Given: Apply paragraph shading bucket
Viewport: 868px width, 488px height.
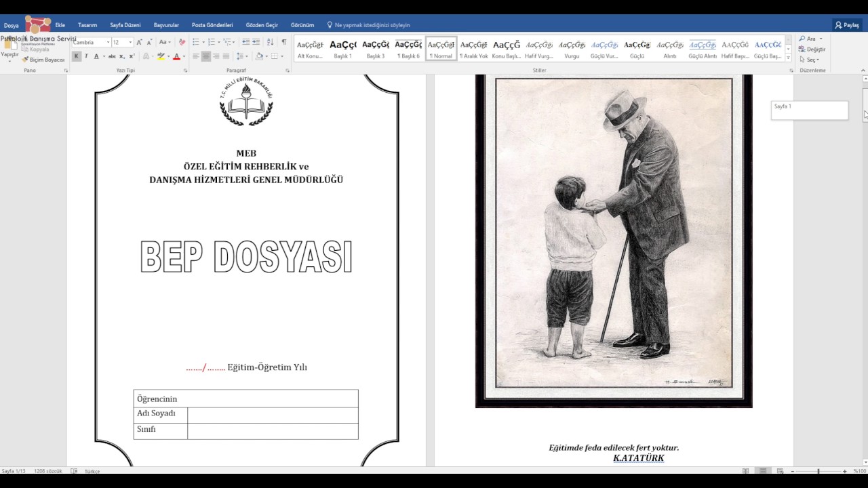Looking at the screenshot, I should point(260,56).
